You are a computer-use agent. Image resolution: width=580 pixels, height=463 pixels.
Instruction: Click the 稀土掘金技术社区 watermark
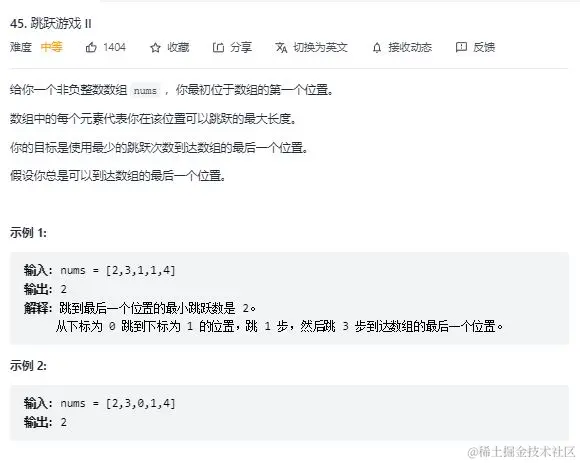tap(522, 452)
